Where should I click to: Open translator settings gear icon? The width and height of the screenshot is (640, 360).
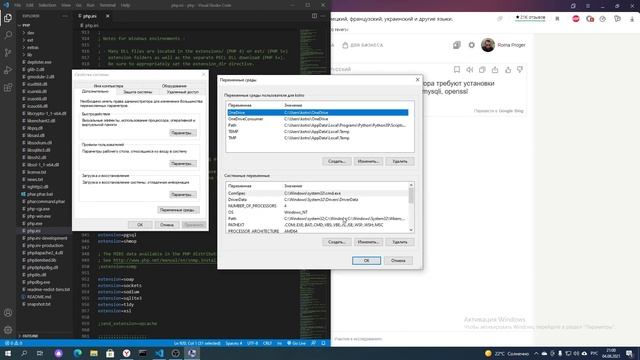[x=471, y=45]
